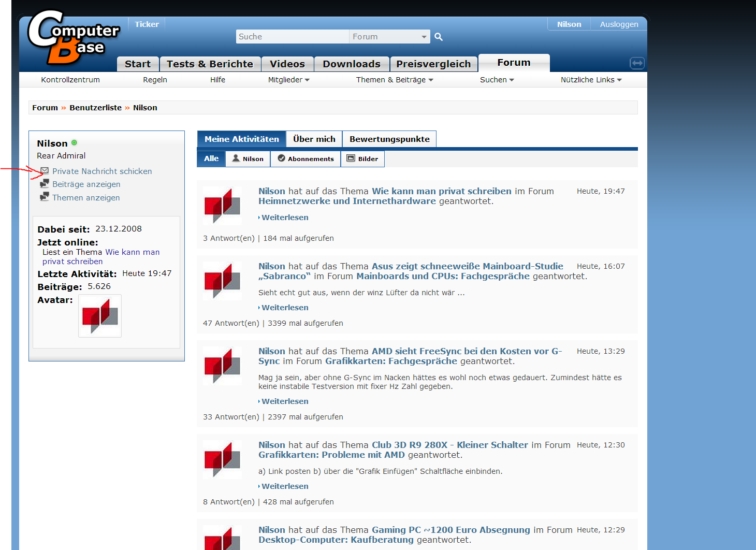Click Benutzerliste in the breadcrumb
The height and width of the screenshot is (550, 756).
click(x=96, y=108)
